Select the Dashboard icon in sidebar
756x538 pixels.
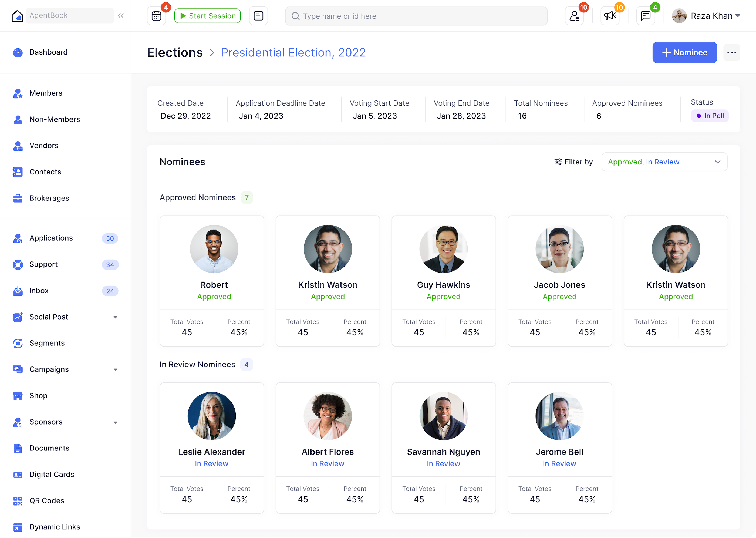pyautogui.click(x=18, y=52)
